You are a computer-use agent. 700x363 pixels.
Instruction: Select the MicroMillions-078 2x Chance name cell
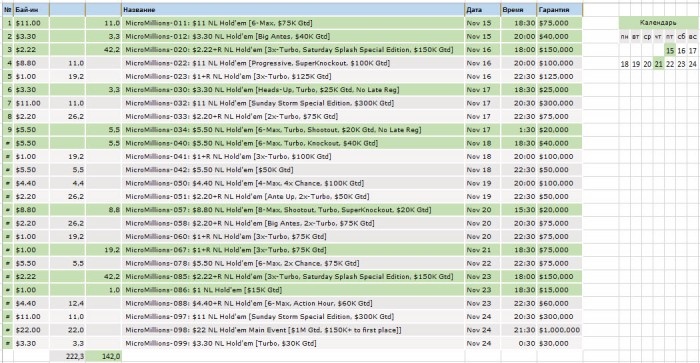293,263
